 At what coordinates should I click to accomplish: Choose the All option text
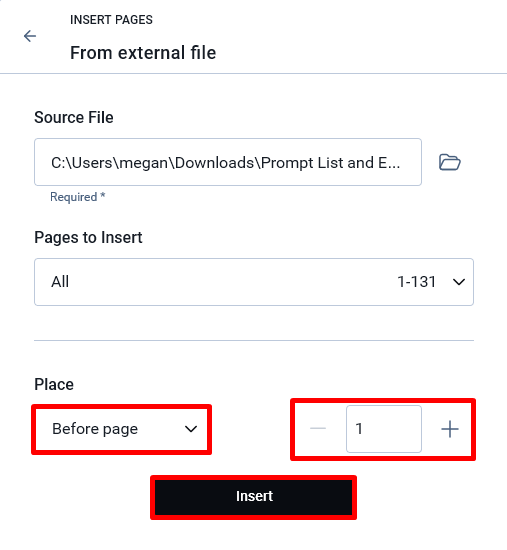[x=60, y=282]
